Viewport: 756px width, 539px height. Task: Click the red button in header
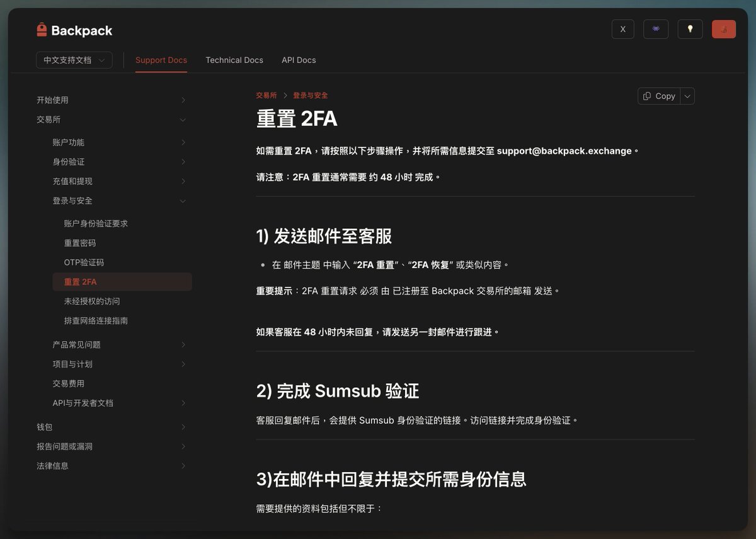tap(724, 29)
